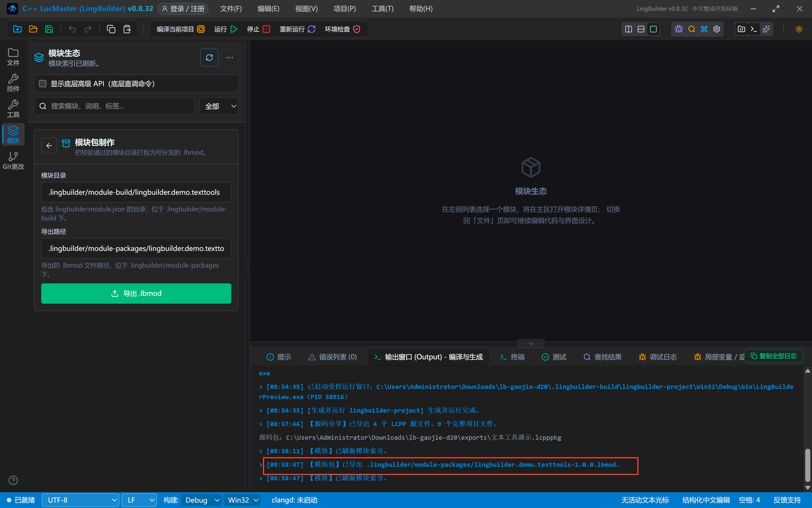The height and width of the screenshot is (508, 812).
Task: Toggle light theme sun icon
Action: (x=799, y=29)
